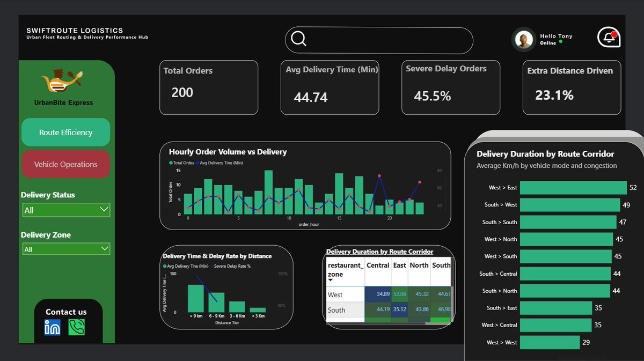
Task: Click the SWIFTROUTE LOGISTICS title
Action: 75,31
